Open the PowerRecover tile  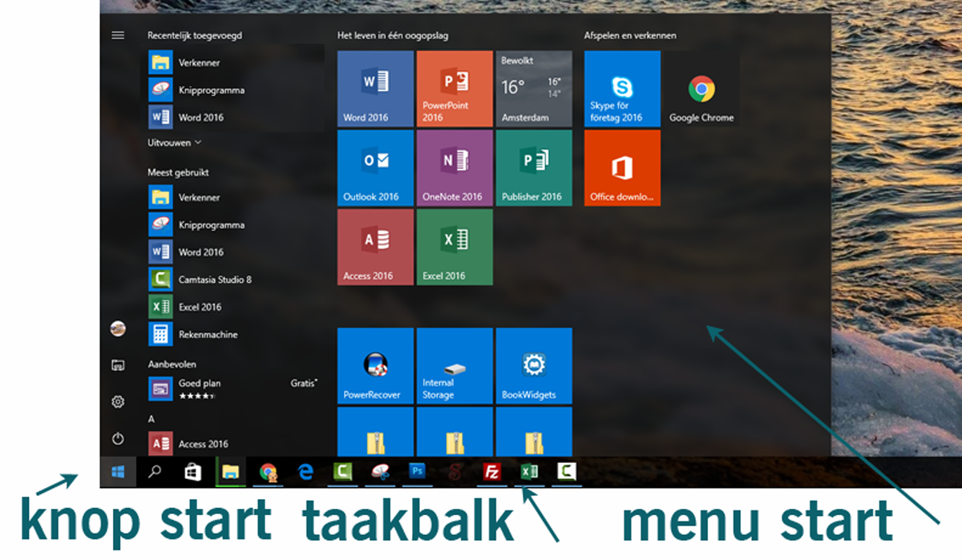[x=375, y=365]
